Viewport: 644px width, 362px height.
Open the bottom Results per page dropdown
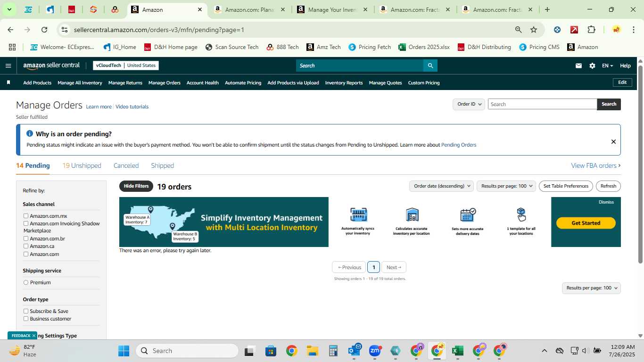pos(591,288)
